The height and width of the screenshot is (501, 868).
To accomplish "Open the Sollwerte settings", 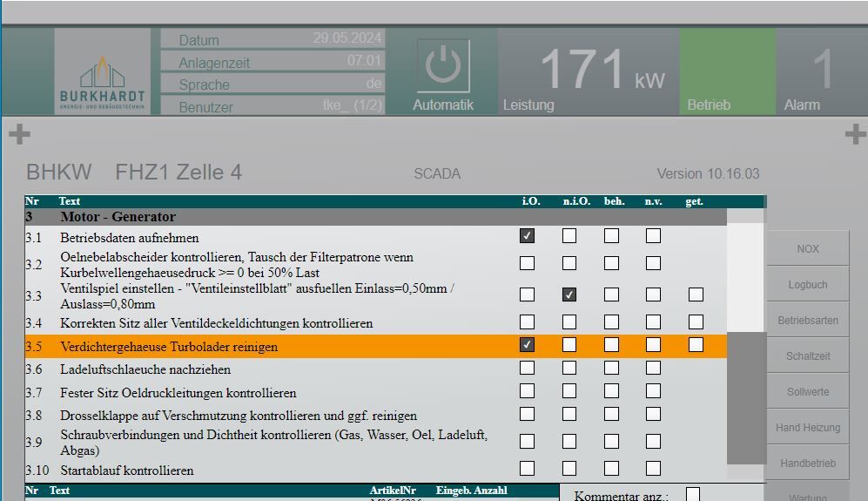I will click(x=807, y=392).
